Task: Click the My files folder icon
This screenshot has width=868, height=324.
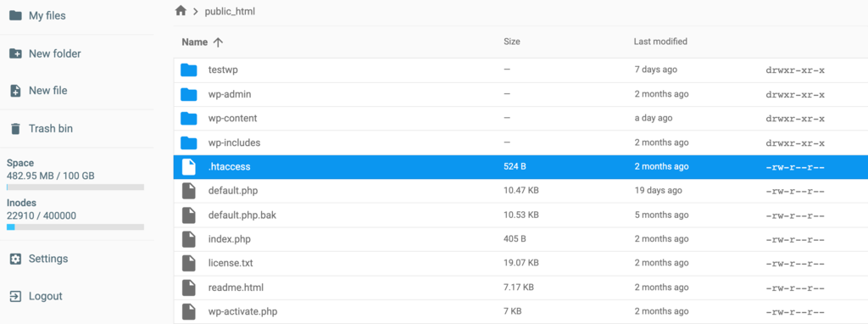Action: coord(15,15)
